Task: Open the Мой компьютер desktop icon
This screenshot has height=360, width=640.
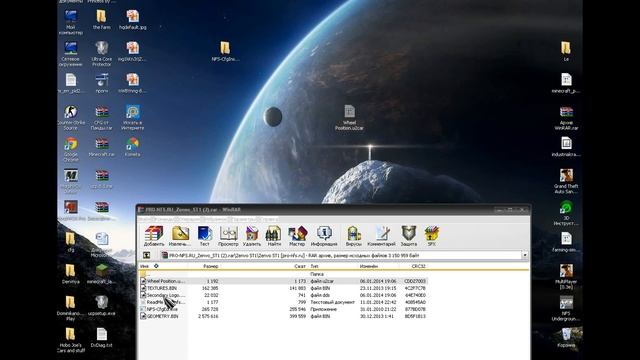Action: (x=71, y=22)
